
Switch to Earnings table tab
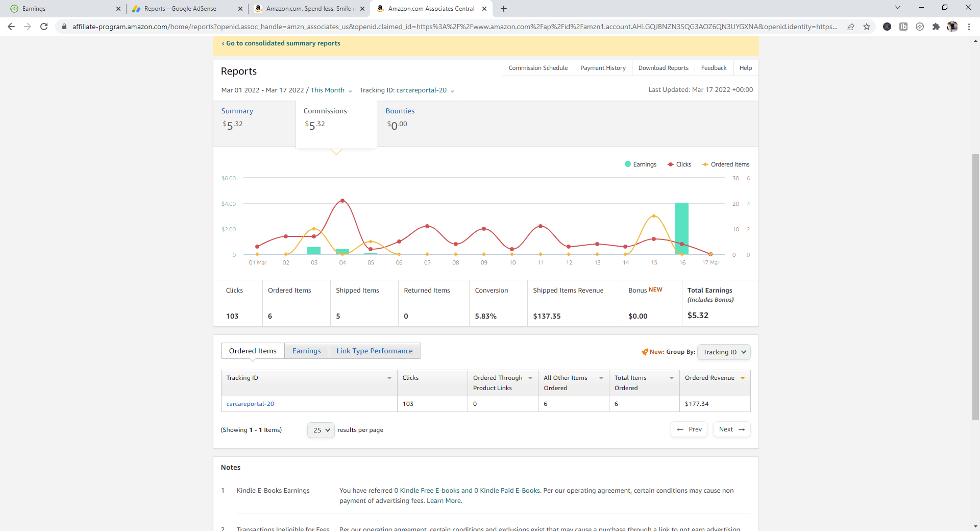pos(307,351)
